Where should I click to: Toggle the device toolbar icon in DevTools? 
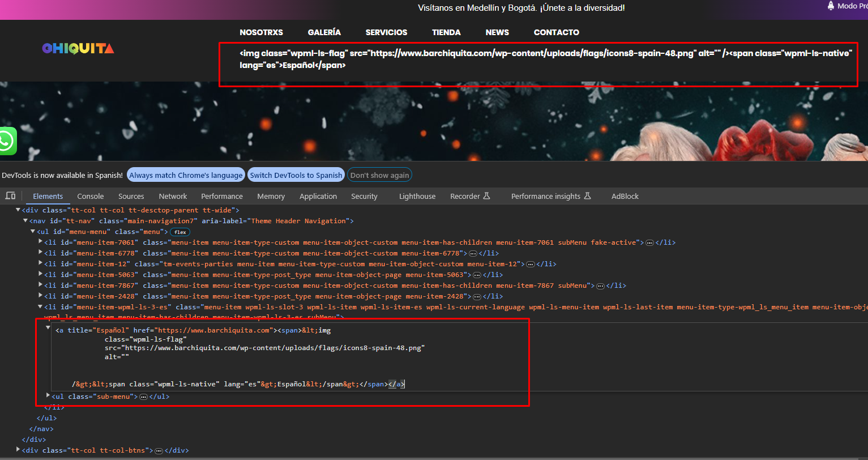[x=10, y=196]
